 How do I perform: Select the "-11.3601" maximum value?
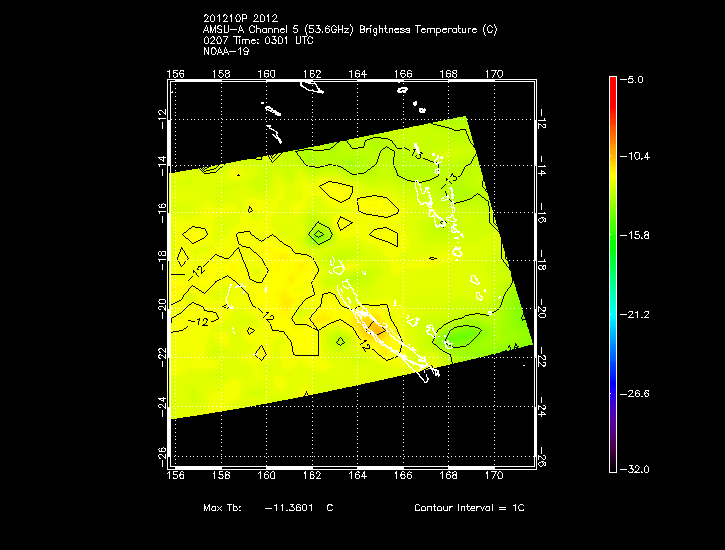pyautogui.click(x=289, y=508)
